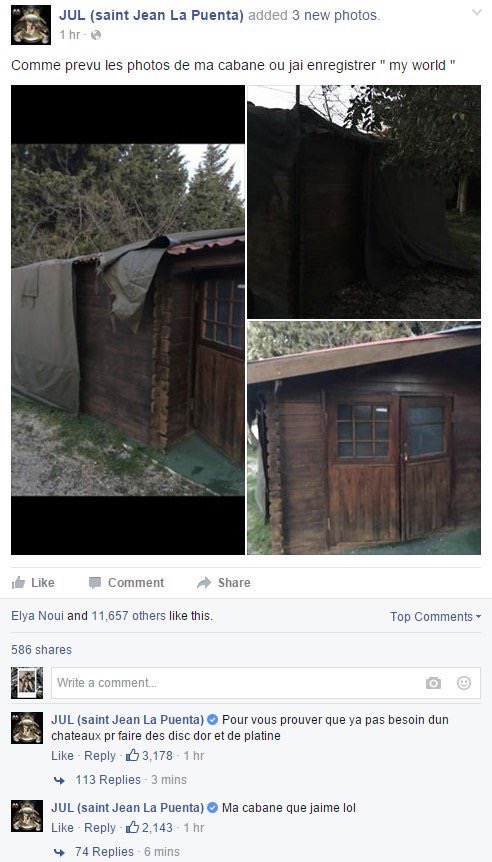
Task: Open the 586 shares link
Action: [x=41, y=650]
